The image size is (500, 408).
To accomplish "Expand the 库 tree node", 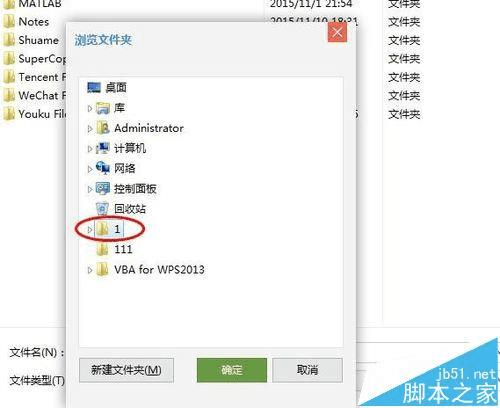I will click(89, 108).
